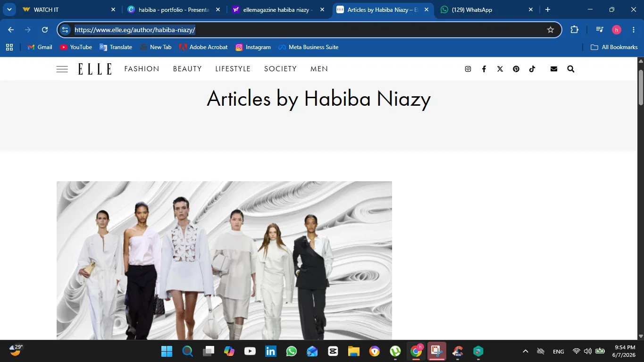Open the SOCIETY menu section
The height and width of the screenshot is (362, 644).
tap(280, 69)
